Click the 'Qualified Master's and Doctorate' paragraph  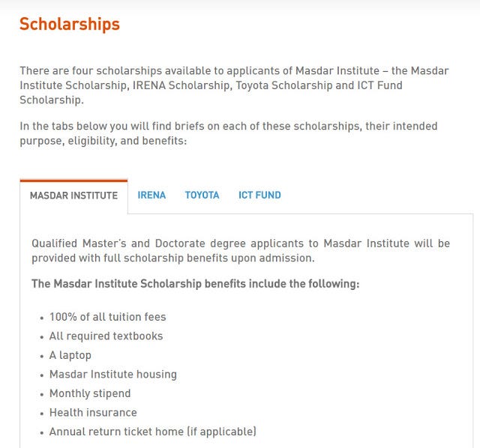(241, 251)
